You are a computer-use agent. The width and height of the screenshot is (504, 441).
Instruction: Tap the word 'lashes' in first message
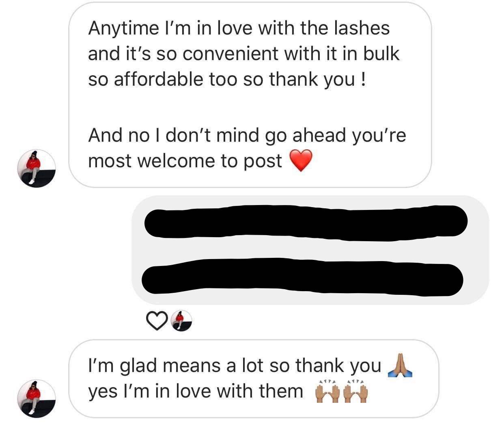click(x=362, y=28)
